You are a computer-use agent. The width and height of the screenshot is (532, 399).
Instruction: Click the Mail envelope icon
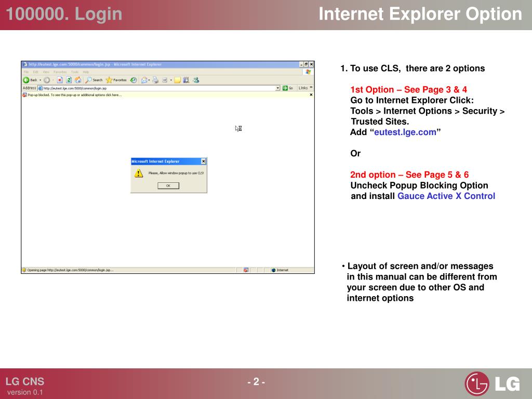coord(144,80)
